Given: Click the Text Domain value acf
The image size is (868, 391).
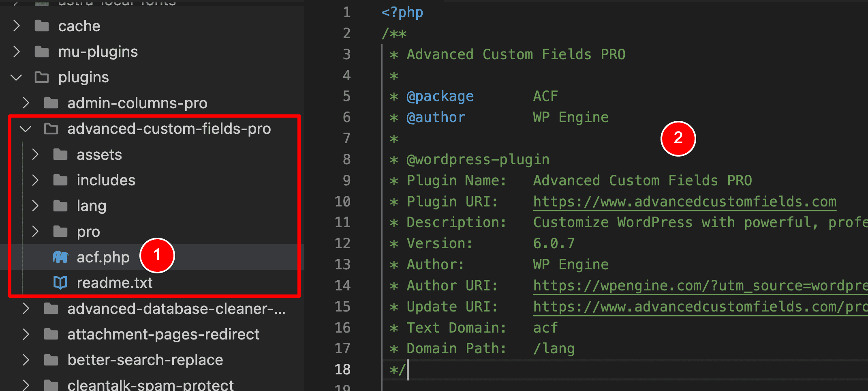Looking at the screenshot, I should tap(545, 328).
